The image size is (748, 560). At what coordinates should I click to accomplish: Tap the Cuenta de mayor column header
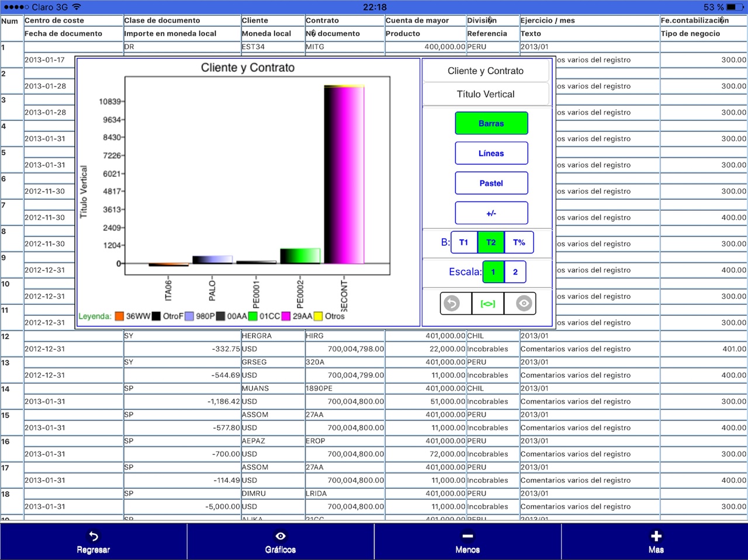click(425, 20)
